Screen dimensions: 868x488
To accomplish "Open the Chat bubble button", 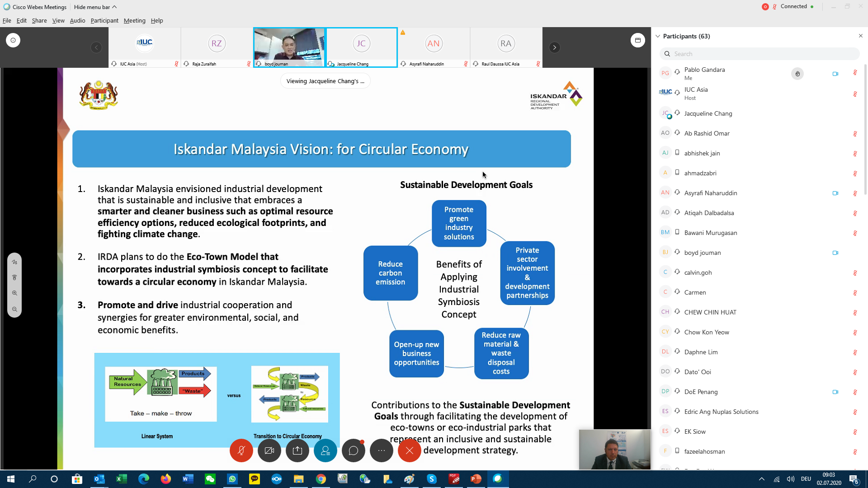I will point(354,450).
